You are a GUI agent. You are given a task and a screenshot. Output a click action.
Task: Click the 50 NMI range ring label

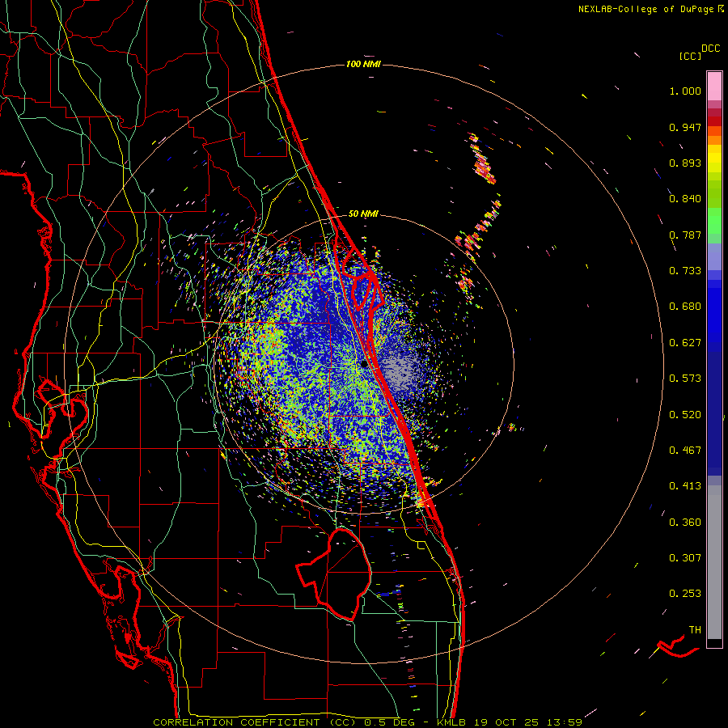tap(363, 214)
